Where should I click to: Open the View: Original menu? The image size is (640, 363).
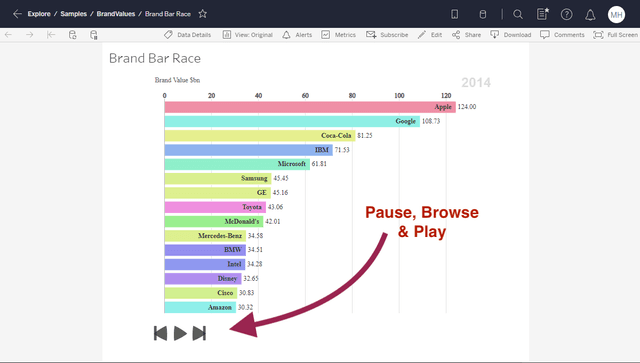click(x=247, y=35)
